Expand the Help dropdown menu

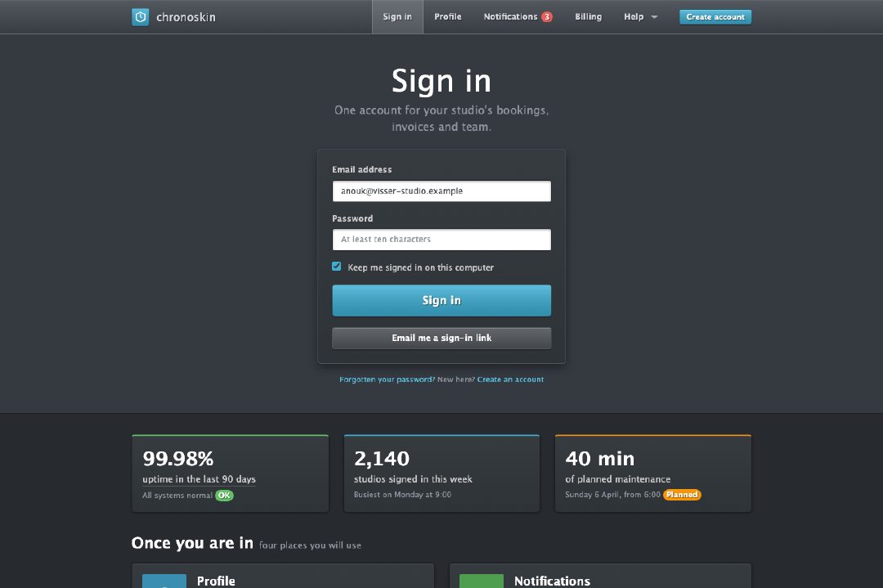tap(640, 17)
